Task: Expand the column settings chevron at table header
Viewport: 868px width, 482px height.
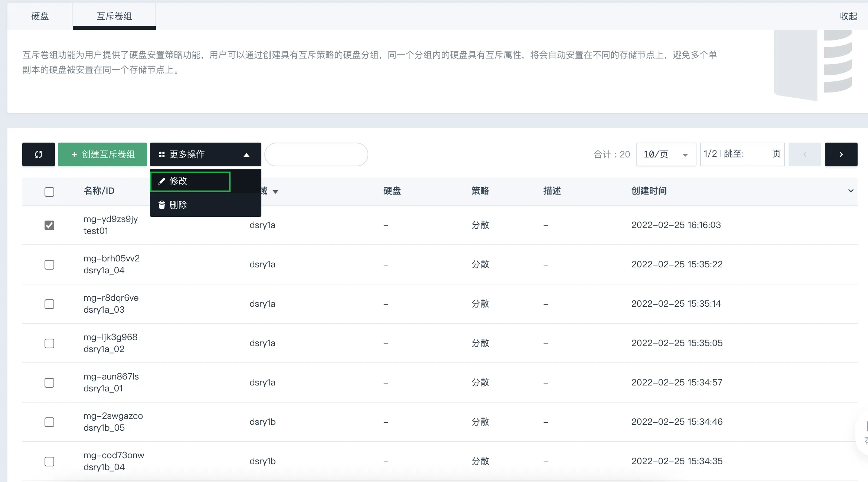Action: point(851,191)
